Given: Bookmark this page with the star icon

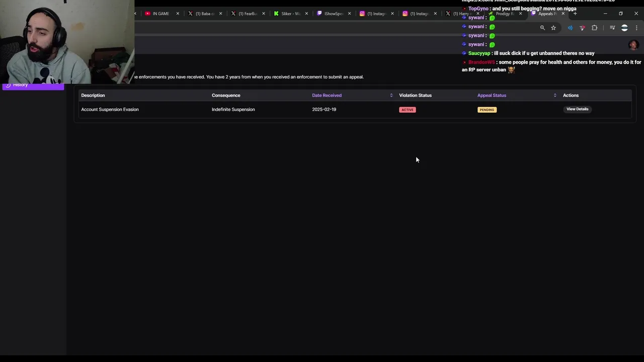Looking at the screenshot, I should (553, 28).
